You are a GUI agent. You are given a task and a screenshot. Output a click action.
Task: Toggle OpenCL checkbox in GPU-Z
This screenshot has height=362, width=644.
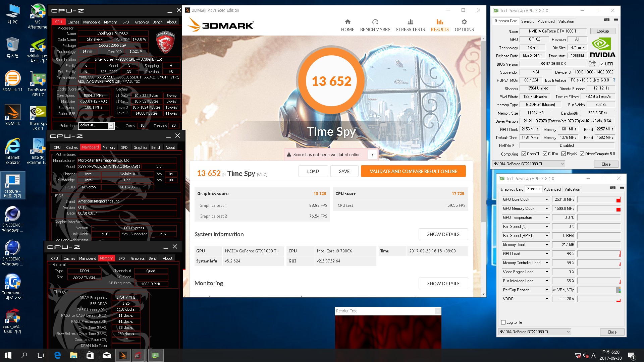coord(524,154)
